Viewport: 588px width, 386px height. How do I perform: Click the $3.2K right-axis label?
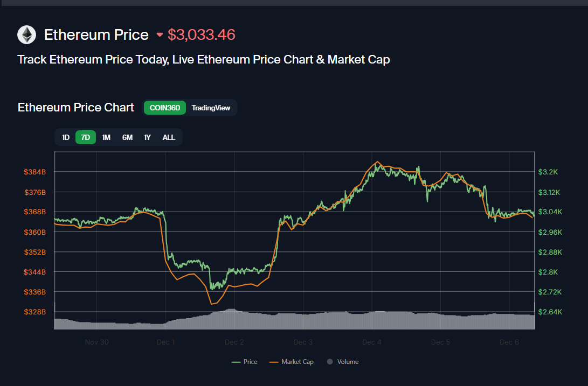point(549,172)
